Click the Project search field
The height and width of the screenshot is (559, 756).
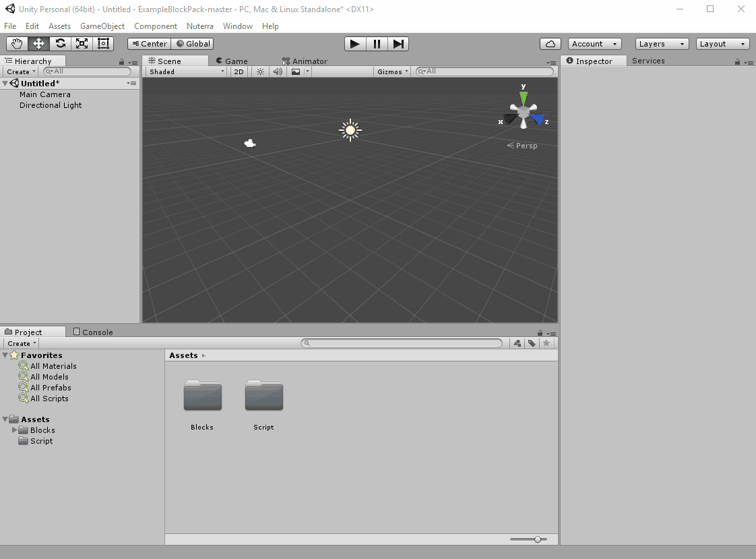[402, 343]
